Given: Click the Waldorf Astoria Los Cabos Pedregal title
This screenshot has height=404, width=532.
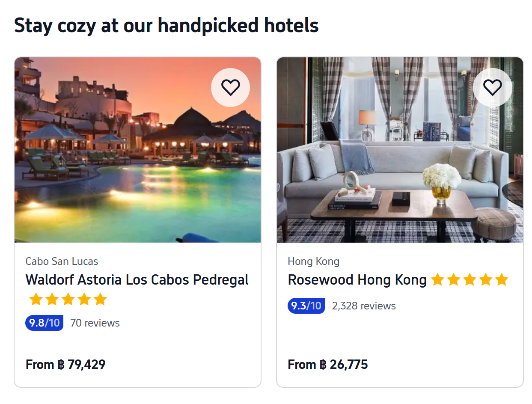Looking at the screenshot, I should (137, 280).
